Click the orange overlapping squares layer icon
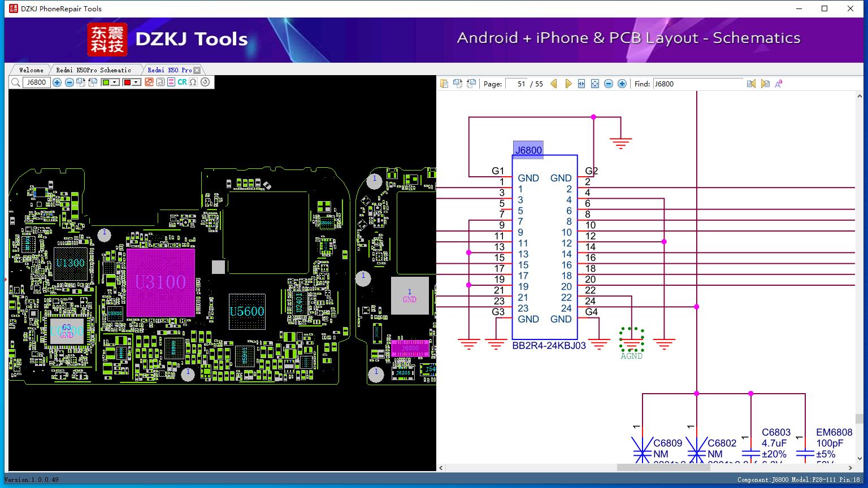The image size is (868, 488). [149, 82]
